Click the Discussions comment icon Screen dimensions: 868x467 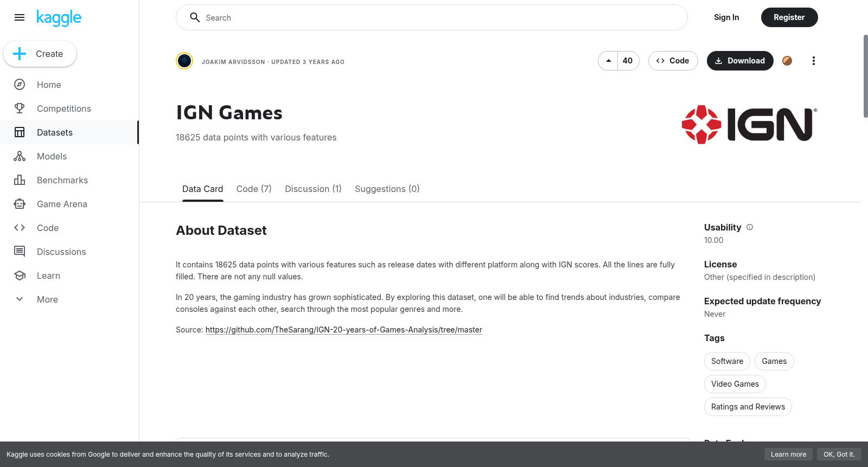click(x=20, y=252)
